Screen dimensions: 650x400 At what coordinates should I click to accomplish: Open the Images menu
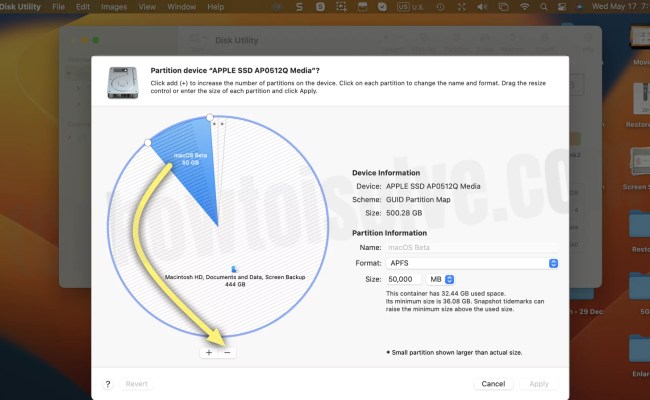coord(114,7)
